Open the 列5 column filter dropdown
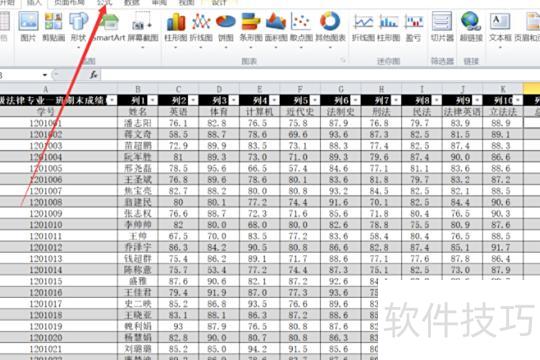540x360 pixels. pos(315,100)
